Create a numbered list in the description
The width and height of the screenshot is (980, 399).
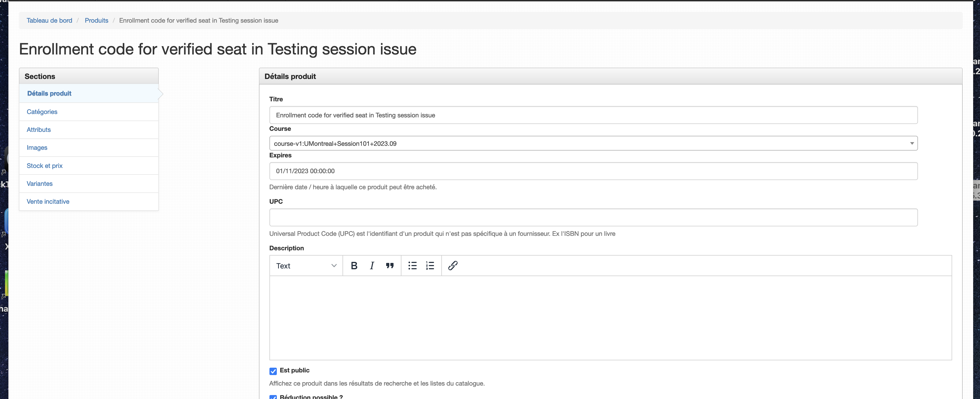[430, 265]
